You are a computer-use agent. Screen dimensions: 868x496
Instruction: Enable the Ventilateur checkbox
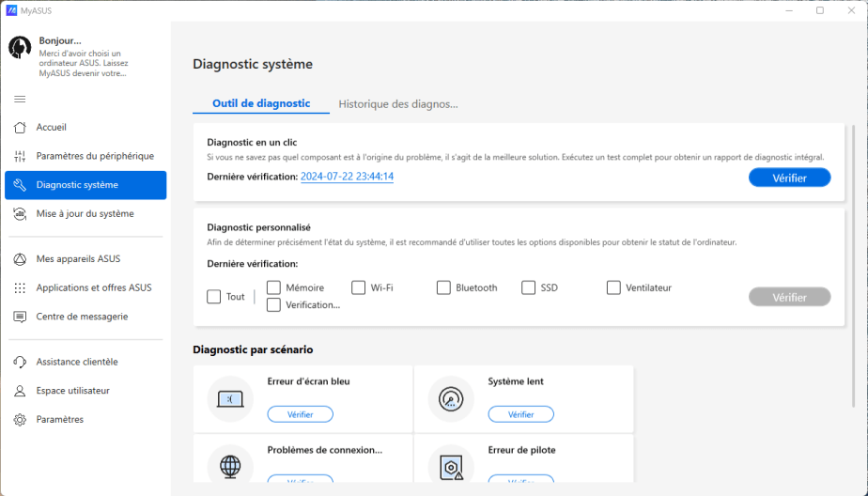click(613, 287)
